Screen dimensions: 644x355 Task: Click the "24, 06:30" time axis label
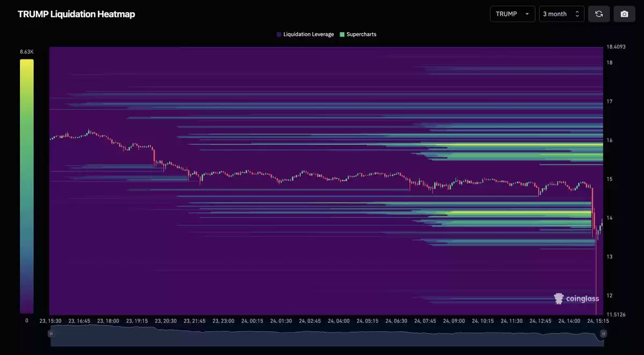(x=396, y=321)
